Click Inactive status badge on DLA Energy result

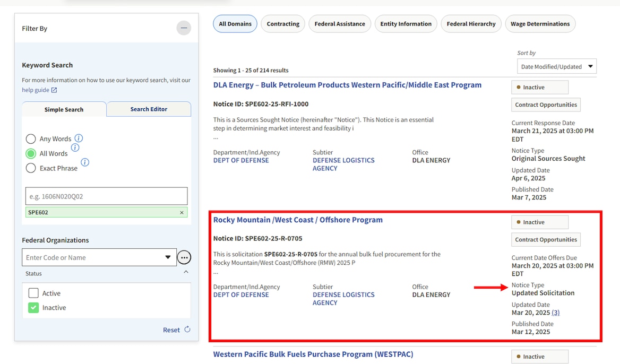(x=540, y=88)
